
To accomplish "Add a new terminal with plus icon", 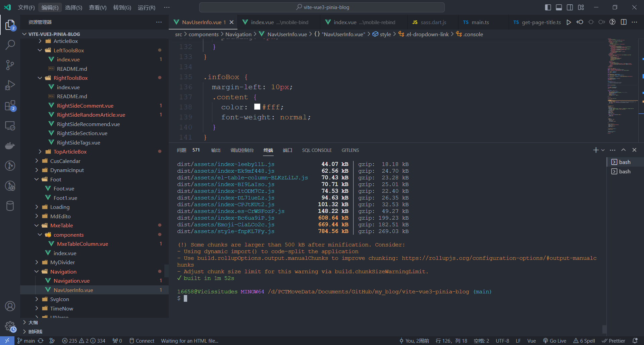I will (x=596, y=150).
